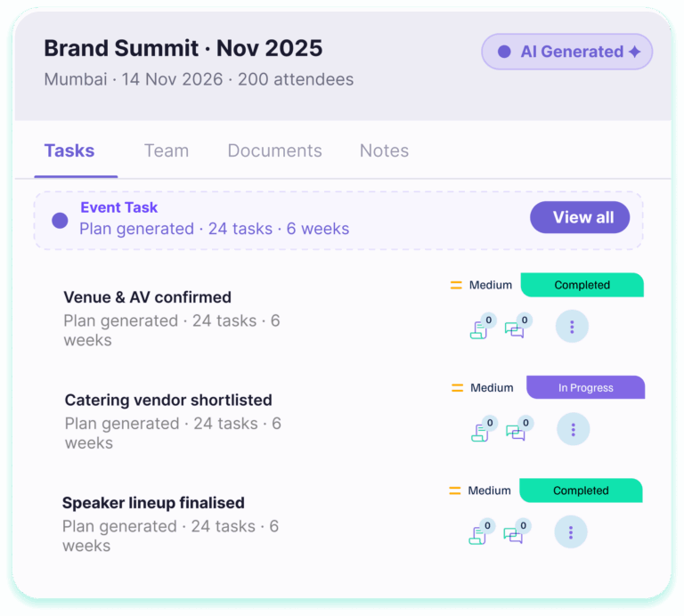This screenshot has height=616, width=684.
Task: Open the Documents tab
Action: click(x=274, y=150)
